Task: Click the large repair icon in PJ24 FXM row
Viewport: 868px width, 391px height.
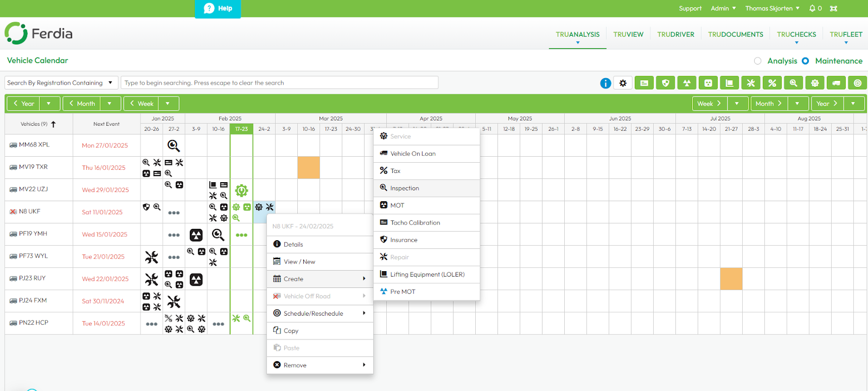Action: 174,302
